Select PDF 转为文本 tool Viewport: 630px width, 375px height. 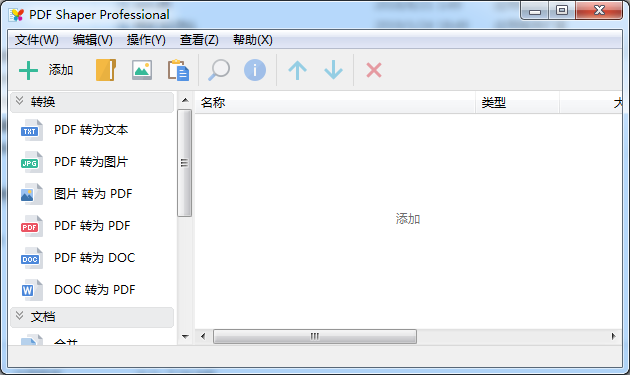91,130
